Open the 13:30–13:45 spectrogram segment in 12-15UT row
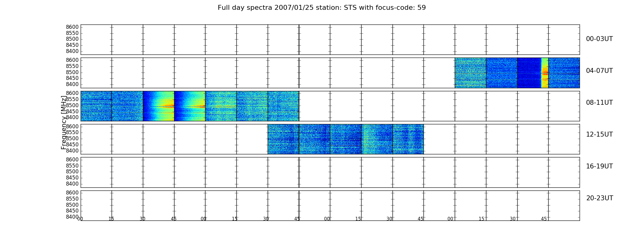 click(283, 139)
